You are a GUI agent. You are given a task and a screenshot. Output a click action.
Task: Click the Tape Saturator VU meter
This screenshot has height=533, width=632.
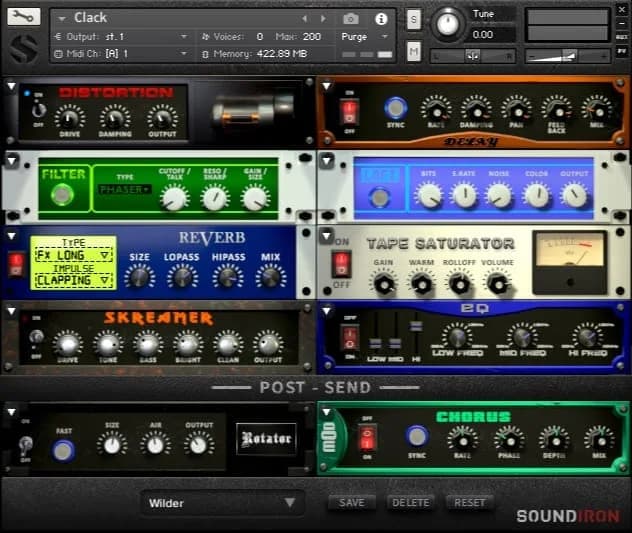[x=569, y=262]
